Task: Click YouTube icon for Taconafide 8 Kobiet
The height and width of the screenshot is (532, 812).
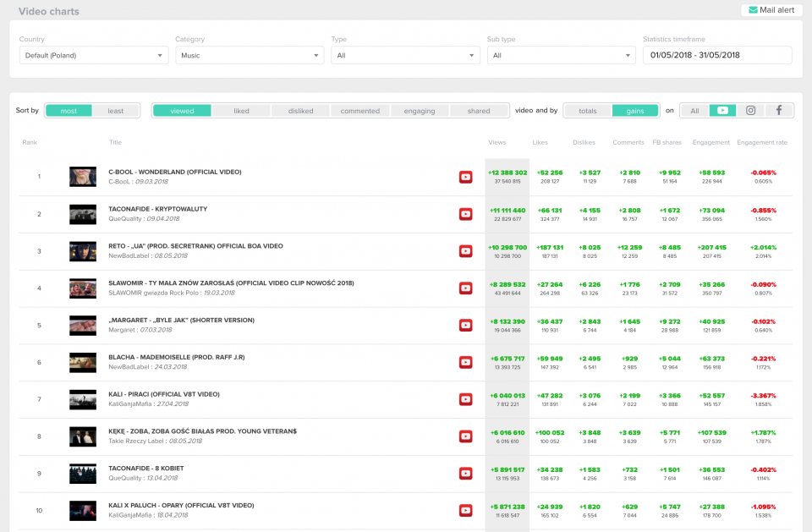Action: 465,474
